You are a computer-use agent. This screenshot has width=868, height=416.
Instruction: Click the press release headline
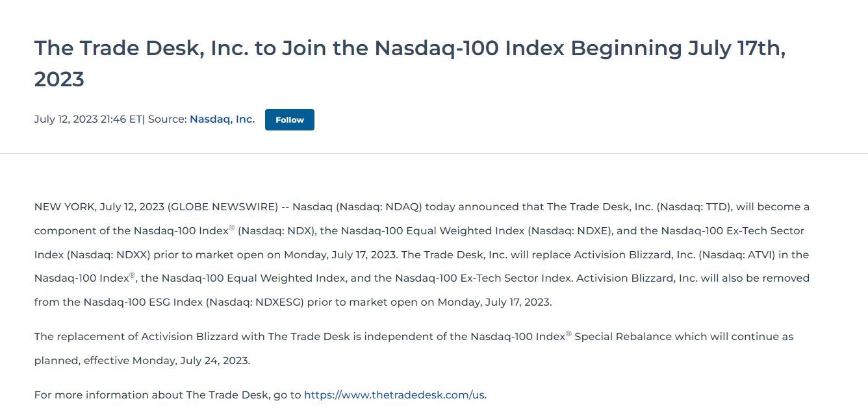pyautogui.click(x=409, y=49)
